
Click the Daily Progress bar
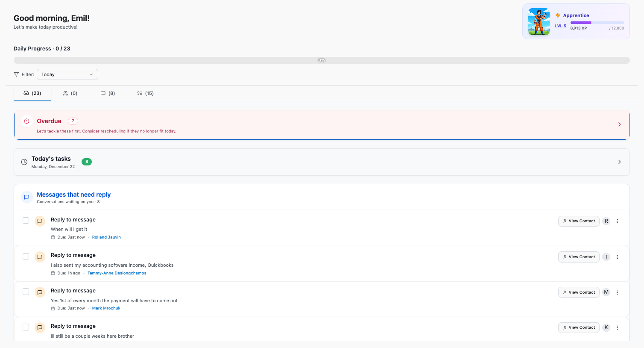pyautogui.click(x=322, y=60)
